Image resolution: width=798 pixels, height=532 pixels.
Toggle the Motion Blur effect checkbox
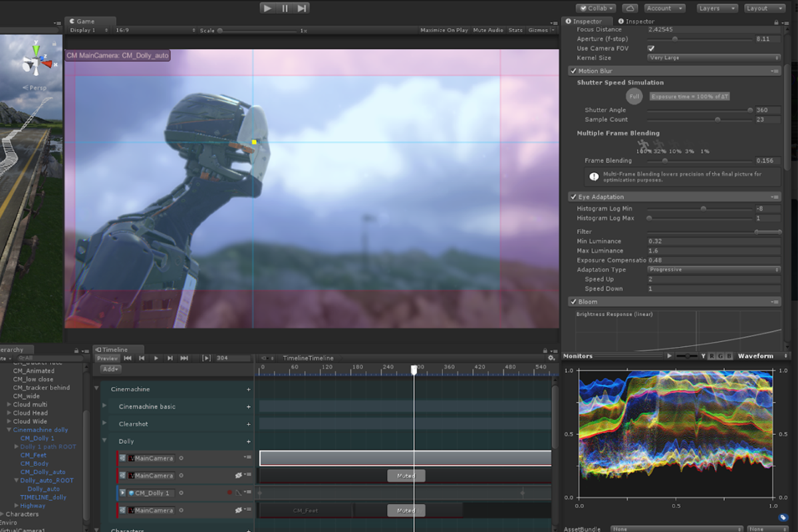tap(573, 71)
